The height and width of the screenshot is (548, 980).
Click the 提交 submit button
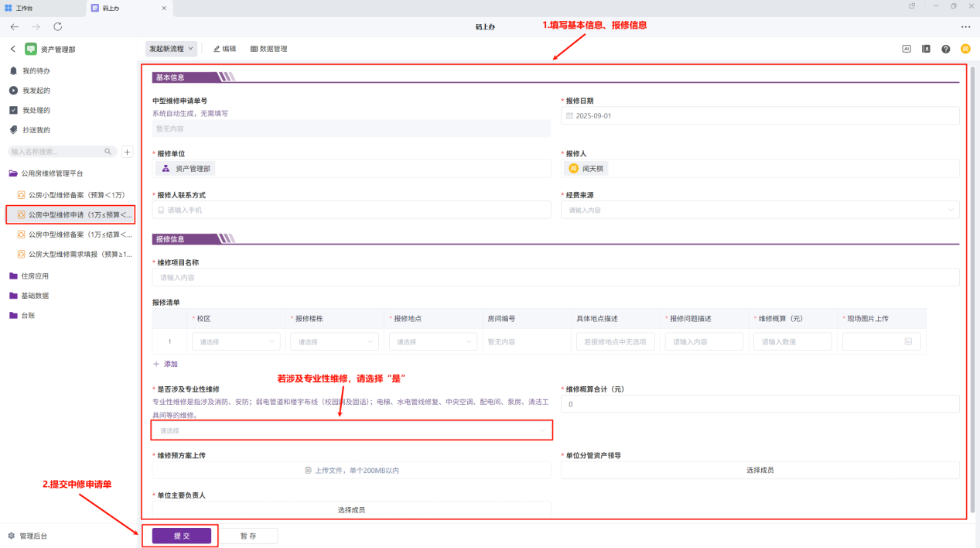(x=182, y=536)
